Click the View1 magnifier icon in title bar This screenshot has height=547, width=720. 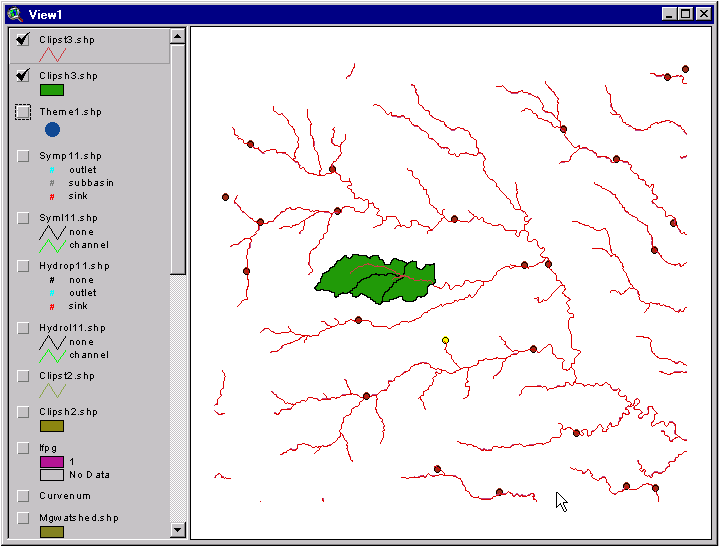[x=14, y=14]
